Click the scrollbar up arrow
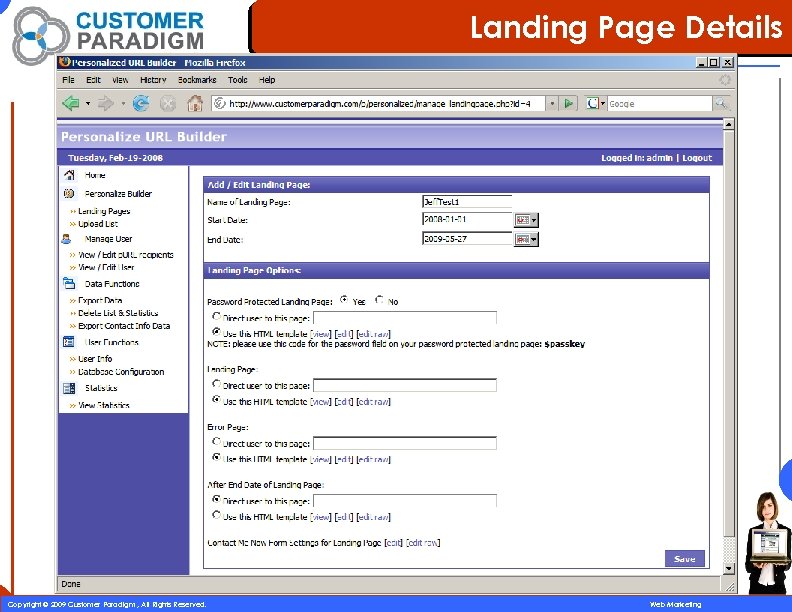The width and height of the screenshot is (792, 612). [728, 124]
